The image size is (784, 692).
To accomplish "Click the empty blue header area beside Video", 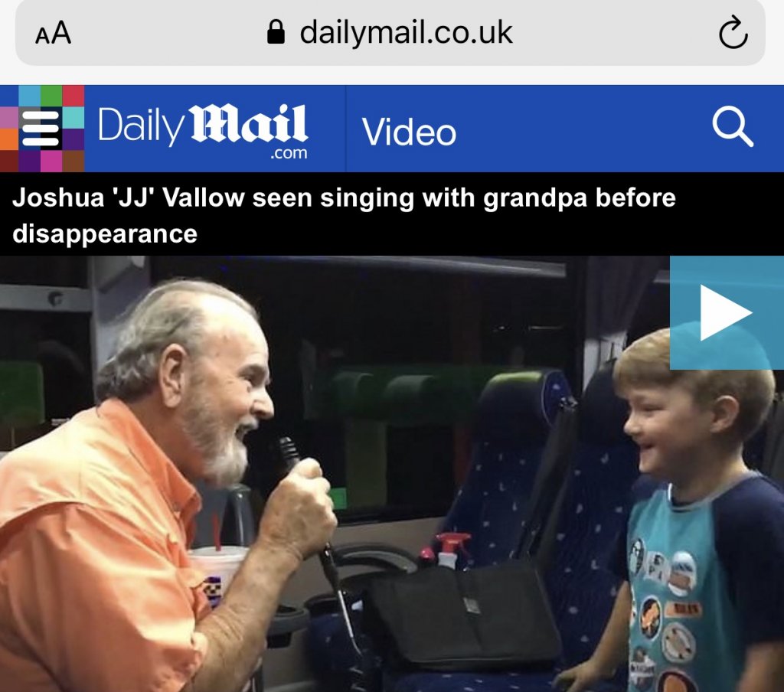I will (580, 129).
